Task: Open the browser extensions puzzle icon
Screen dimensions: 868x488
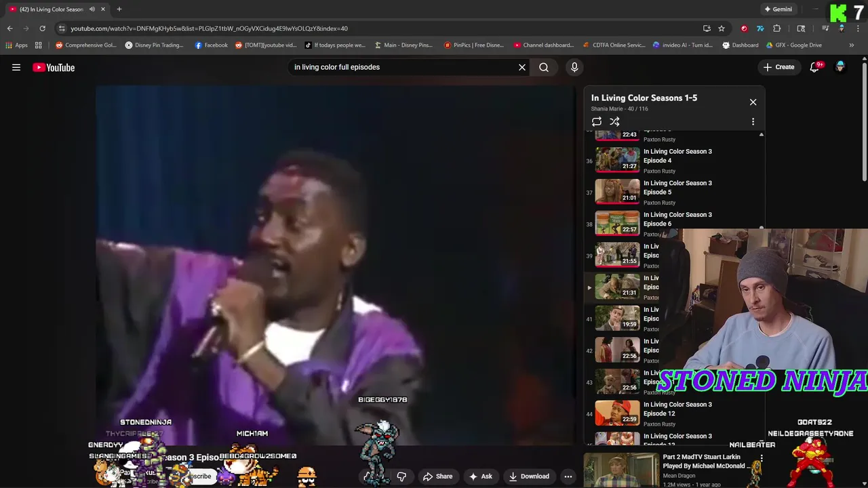Action: click(x=777, y=28)
